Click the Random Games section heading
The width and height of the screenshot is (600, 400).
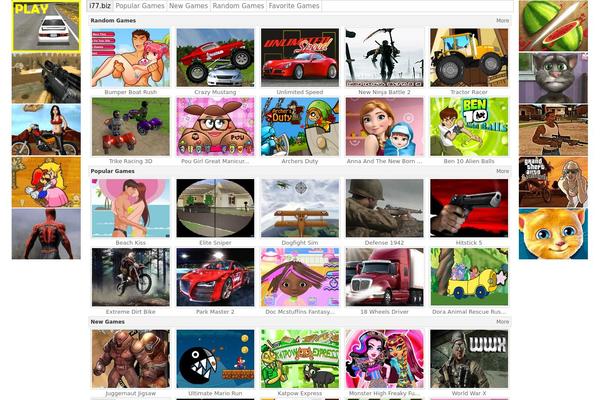pos(113,21)
